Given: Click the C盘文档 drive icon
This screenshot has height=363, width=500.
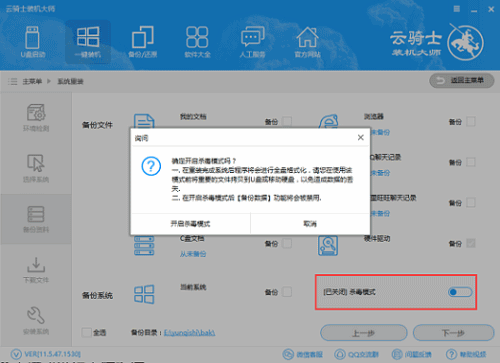Looking at the screenshot, I should coord(144,246).
